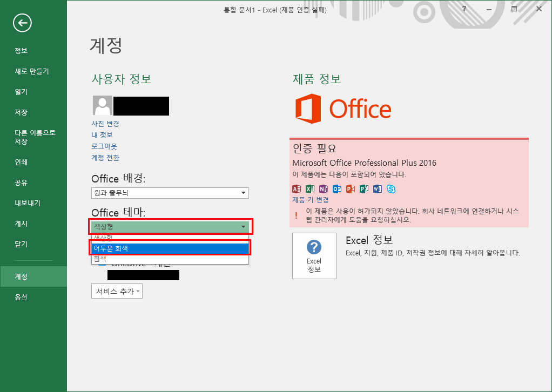Click the 계정 전환 link
Viewport: 552px width, 392px height.
(105, 158)
